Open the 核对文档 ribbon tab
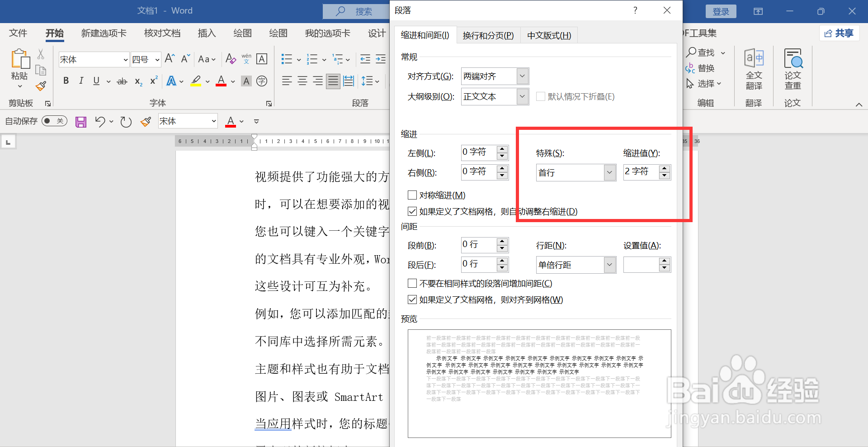The width and height of the screenshot is (868, 447). click(x=162, y=33)
